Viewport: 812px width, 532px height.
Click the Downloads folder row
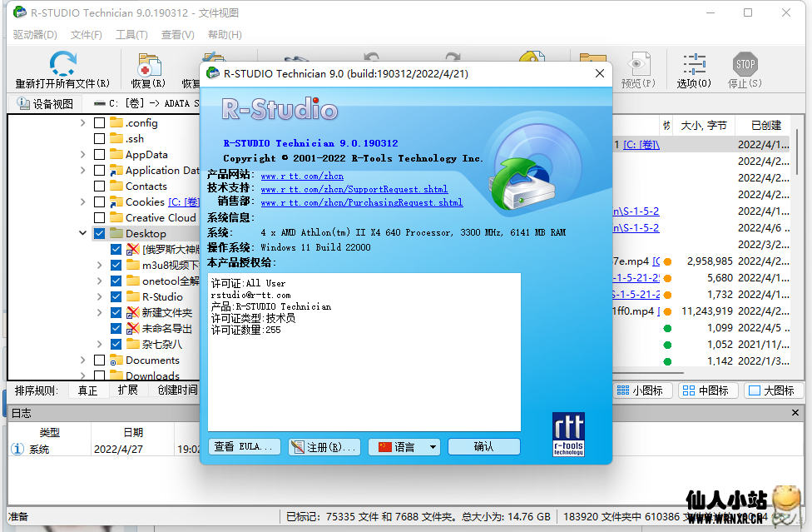coord(152,375)
